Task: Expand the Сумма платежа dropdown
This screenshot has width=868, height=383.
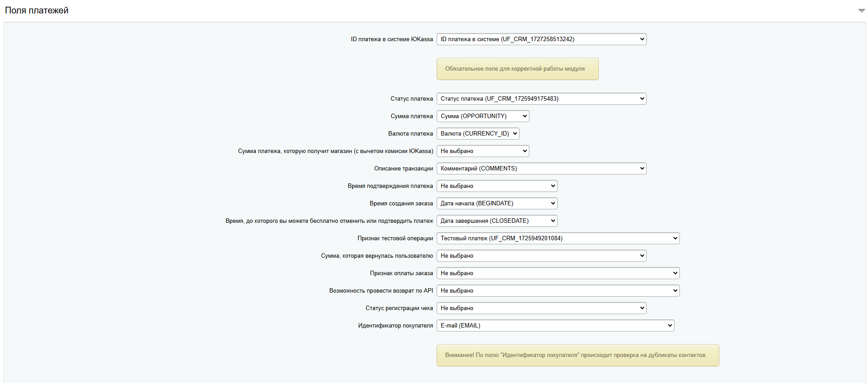Action: click(482, 116)
